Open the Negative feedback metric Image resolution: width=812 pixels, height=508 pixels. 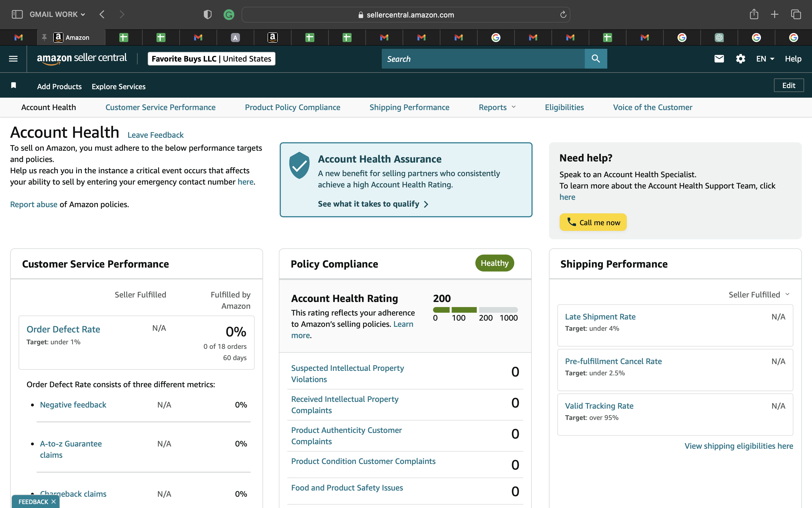coord(73,405)
